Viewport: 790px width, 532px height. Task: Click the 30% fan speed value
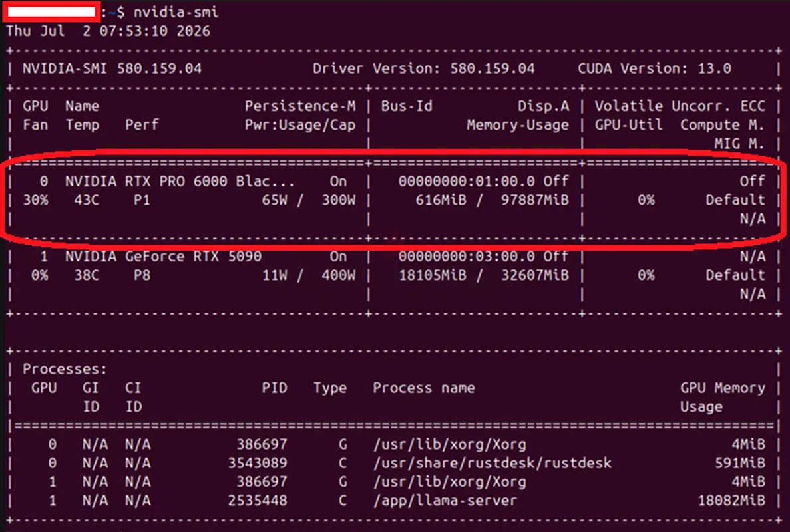36,200
